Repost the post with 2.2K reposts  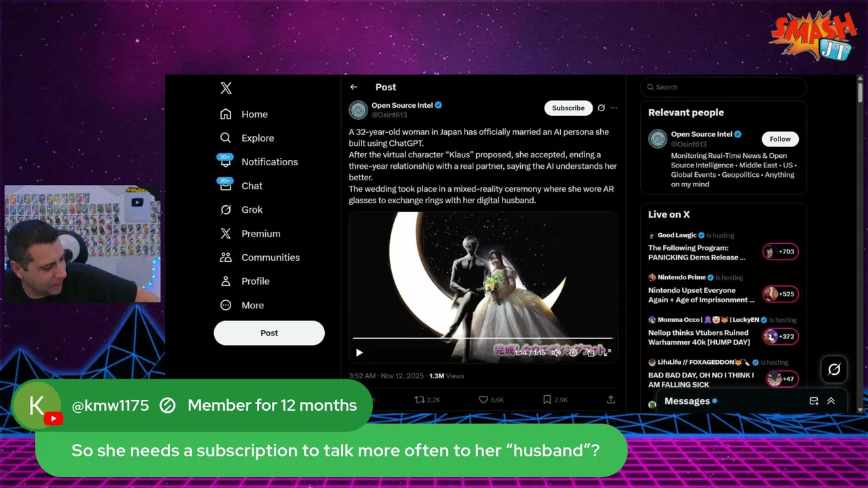(x=427, y=400)
